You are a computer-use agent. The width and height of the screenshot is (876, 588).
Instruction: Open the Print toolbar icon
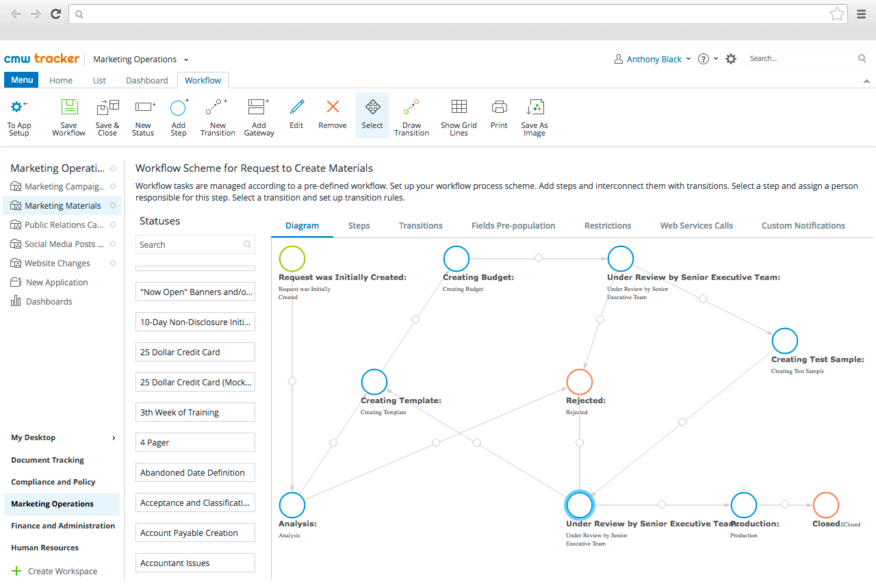(x=500, y=107)
